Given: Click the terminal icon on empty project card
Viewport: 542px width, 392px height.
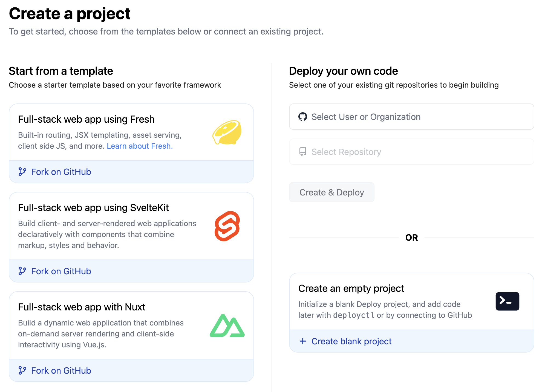Looking at the screenshot, I should pos(507,301).
